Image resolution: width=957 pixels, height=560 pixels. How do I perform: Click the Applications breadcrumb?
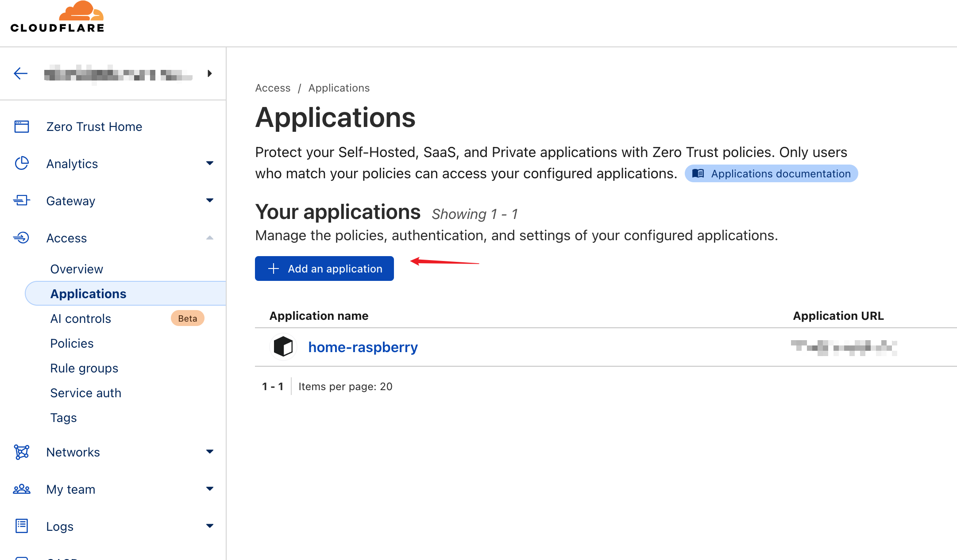point(339,88)
